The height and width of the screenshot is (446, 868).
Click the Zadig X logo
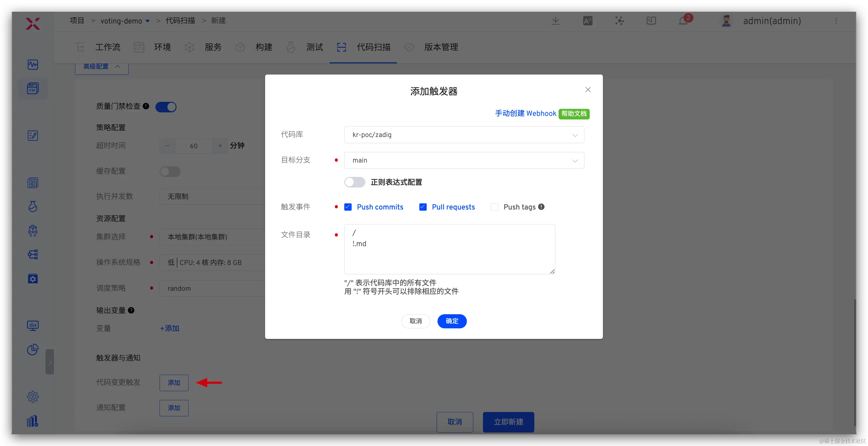(33, 23)
